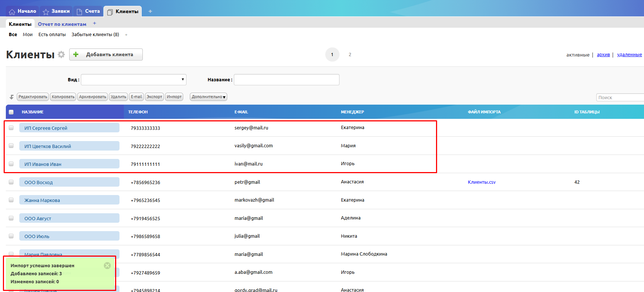Add new top tab with plus icon

[150, 12]
